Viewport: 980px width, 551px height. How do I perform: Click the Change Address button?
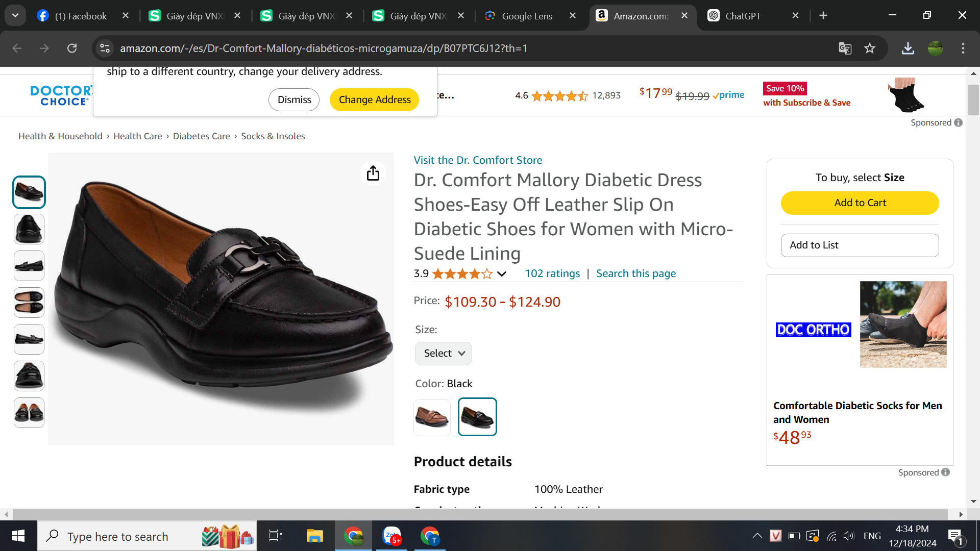374,99
